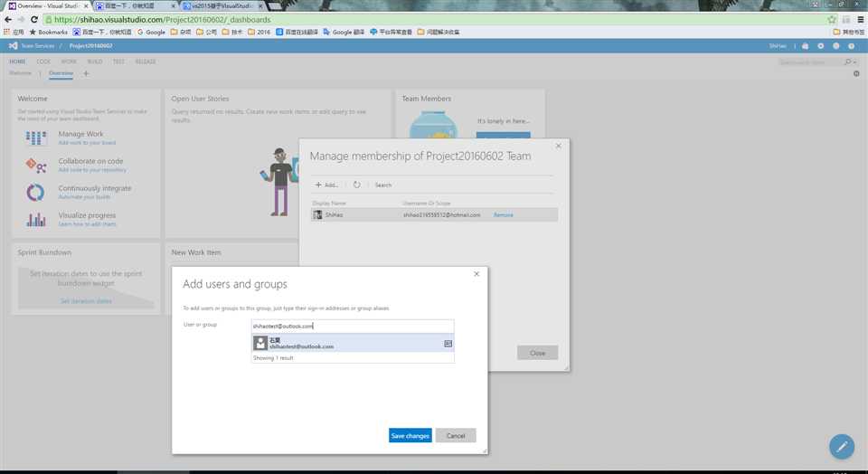Click Search in Manage membership toolbar
868x474 pixels.
click(x=383, y=185)
